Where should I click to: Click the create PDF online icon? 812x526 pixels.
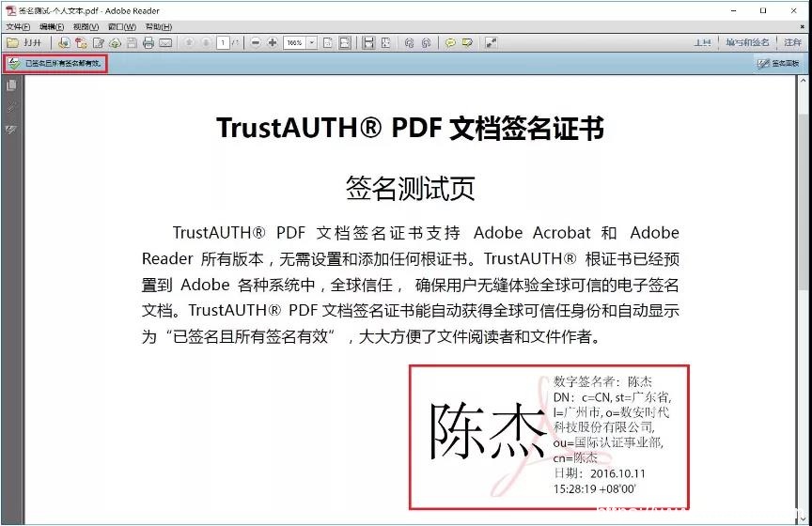pos(64,43)
